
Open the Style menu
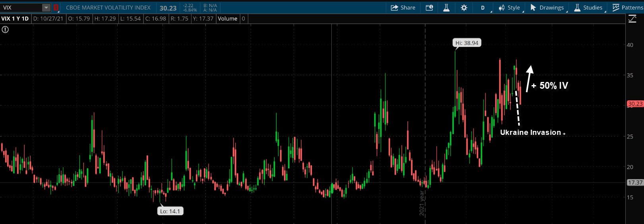point(509,8)
